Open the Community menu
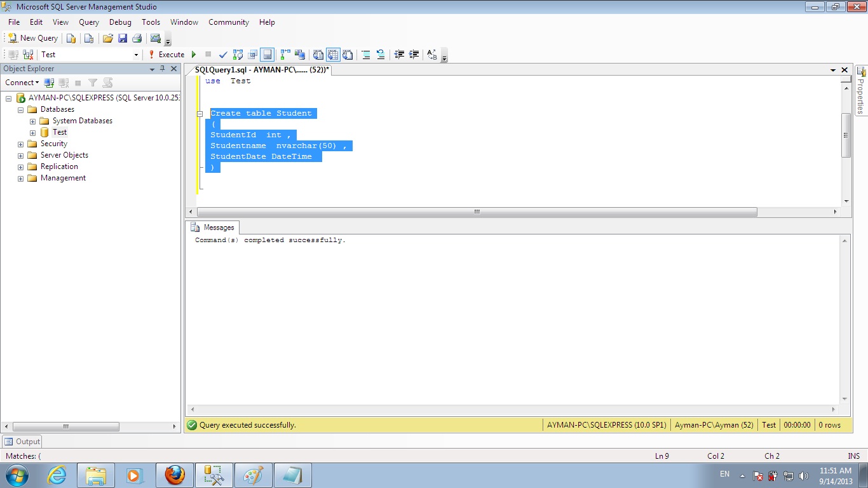The width and height of the screenshot is (868, 488). (x=229, y=22)
